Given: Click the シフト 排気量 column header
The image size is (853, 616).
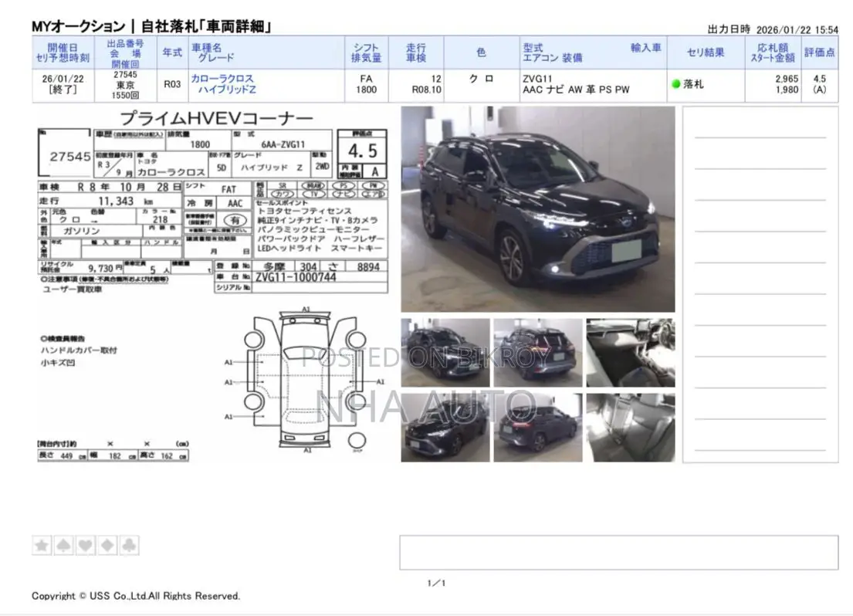Looking at the screenshot, I should pyautogui.click(x=366, y=52).
